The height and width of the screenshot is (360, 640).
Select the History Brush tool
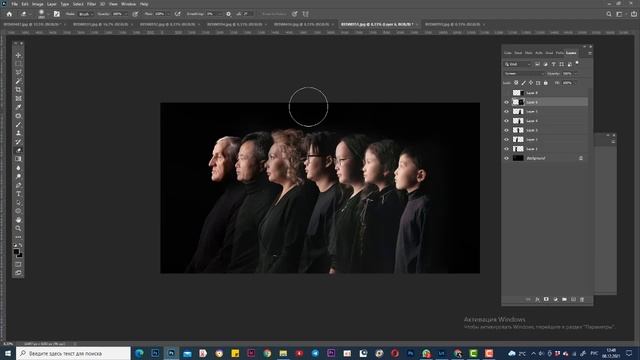click(18, 142)
